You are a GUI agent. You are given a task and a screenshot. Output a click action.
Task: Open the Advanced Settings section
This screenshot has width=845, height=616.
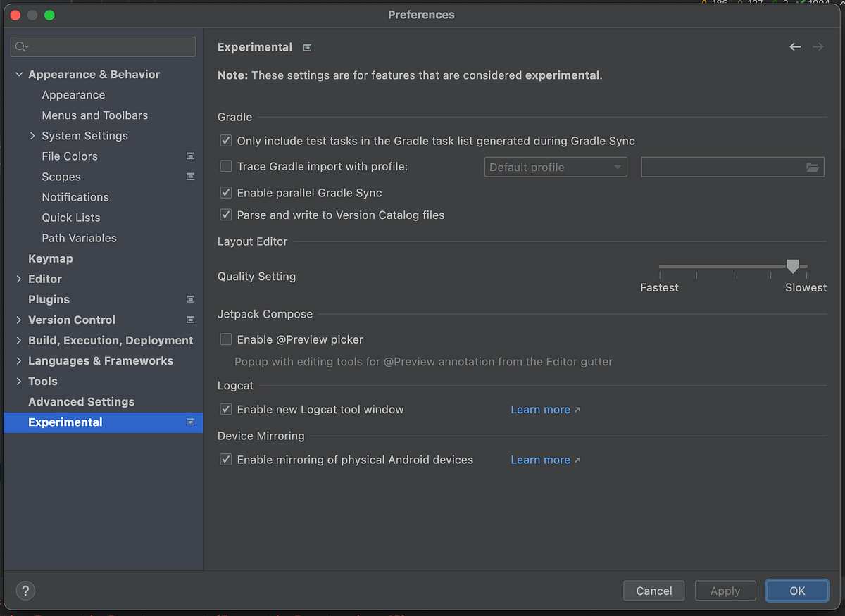82,401
